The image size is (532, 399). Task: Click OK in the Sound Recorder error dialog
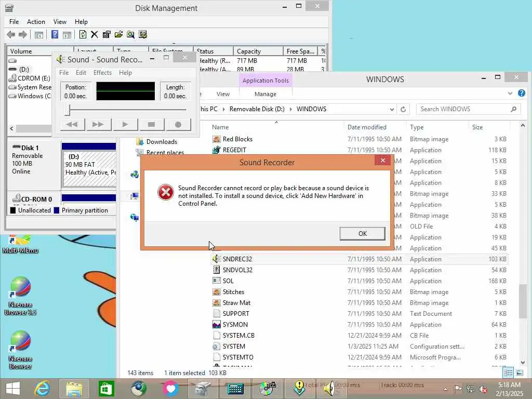[x=362, y=233]
